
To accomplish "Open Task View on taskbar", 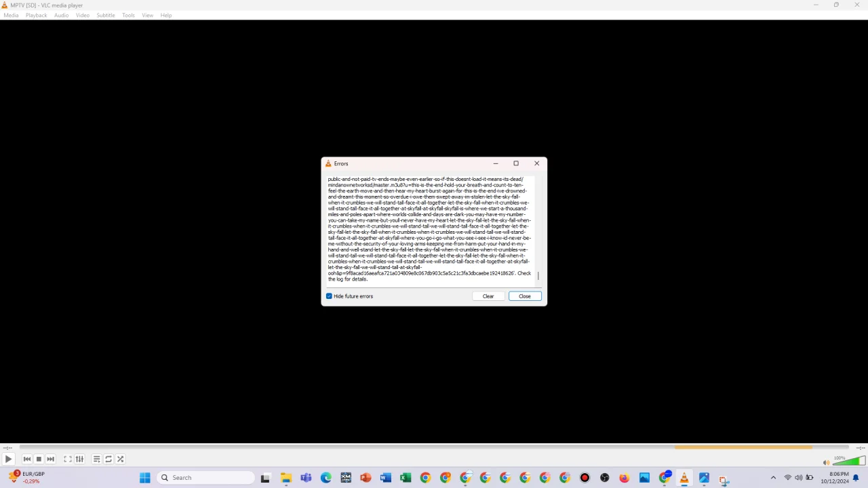I will coord(266,478).
